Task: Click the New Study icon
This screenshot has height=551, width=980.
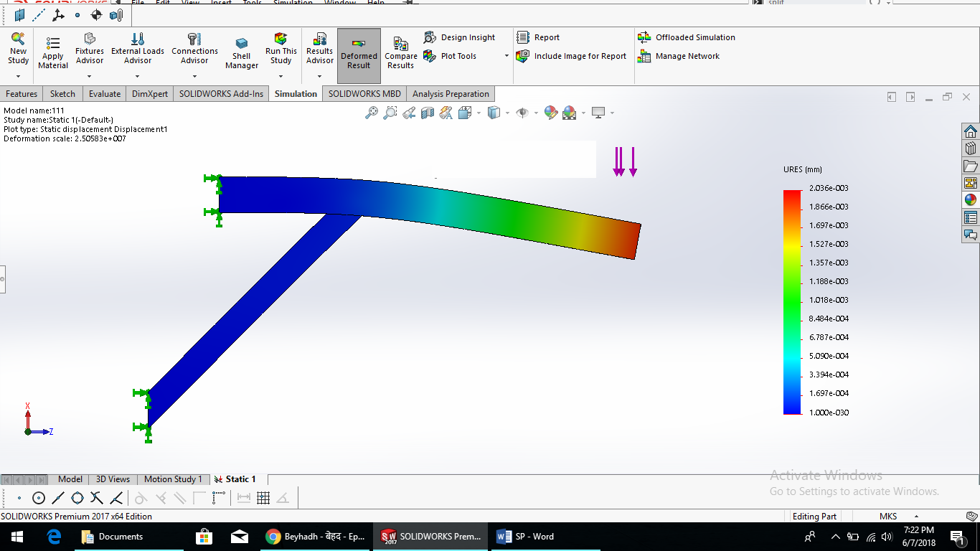Action: [18, 49]
